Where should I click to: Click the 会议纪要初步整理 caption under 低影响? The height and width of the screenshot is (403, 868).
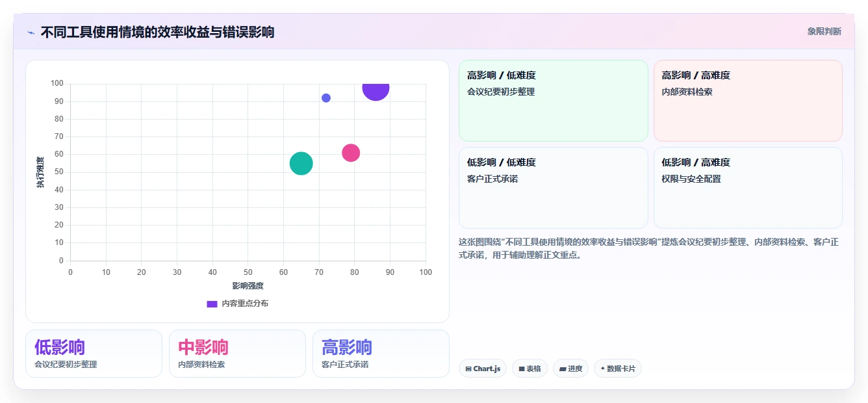pyautogui.click(x=66, y=365)
